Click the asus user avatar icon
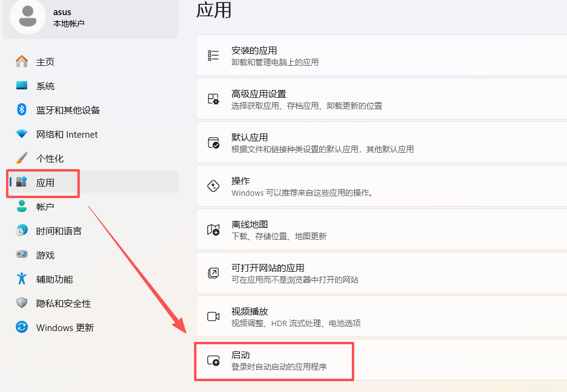This screenshot has height=392, width=567. pos(27,16)
